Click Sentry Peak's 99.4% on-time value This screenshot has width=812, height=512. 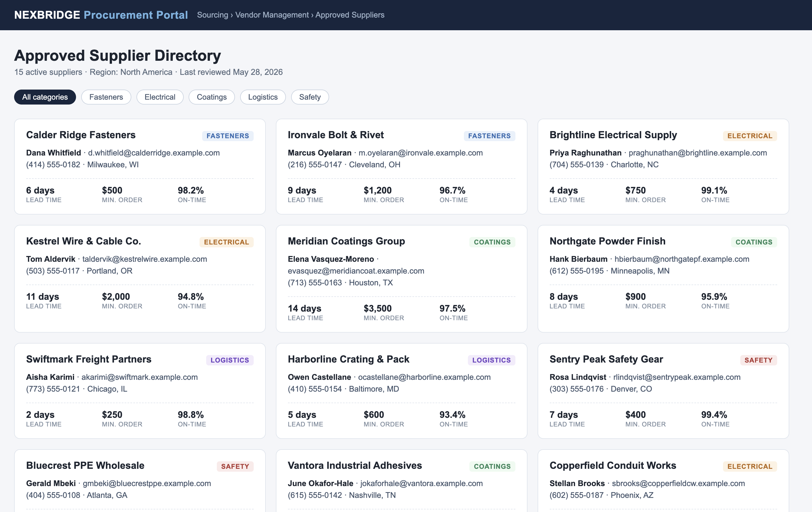[714, 415]
